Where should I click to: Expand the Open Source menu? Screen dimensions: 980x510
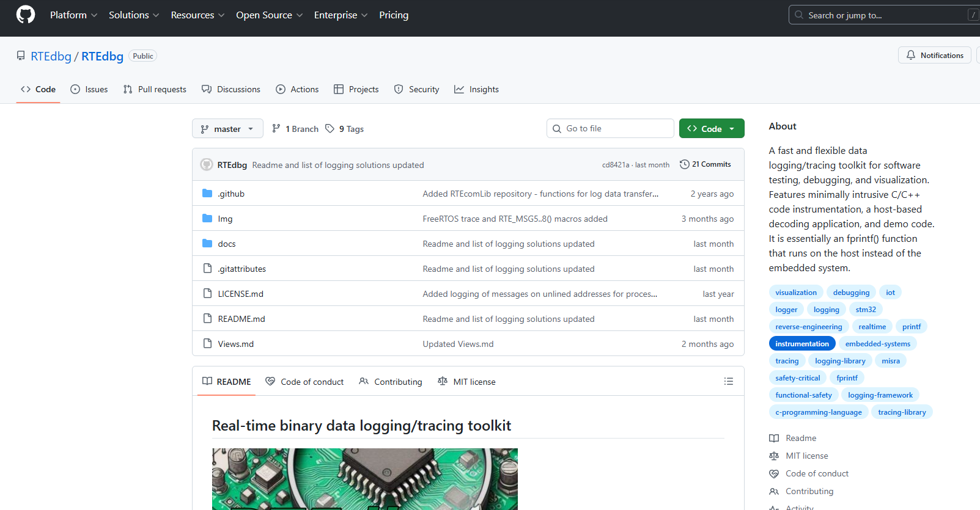(269, 15)
